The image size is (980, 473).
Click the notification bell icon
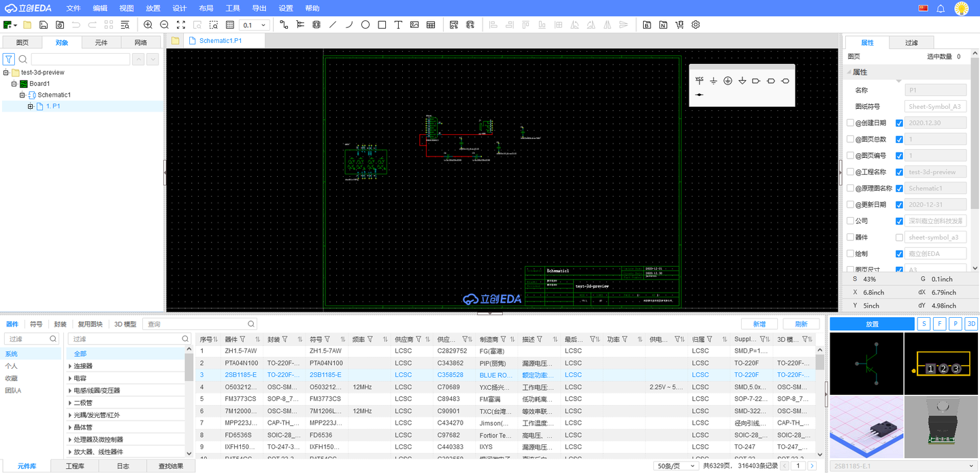coord(941,8)
